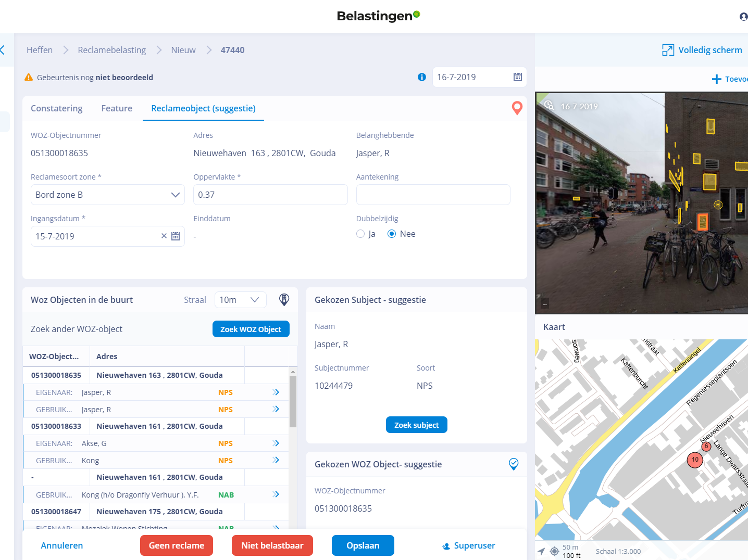The height and width of the screenshot is (560, 748).
Task: Switch to the Constatering tab
Action: click(x=56, y=108)
